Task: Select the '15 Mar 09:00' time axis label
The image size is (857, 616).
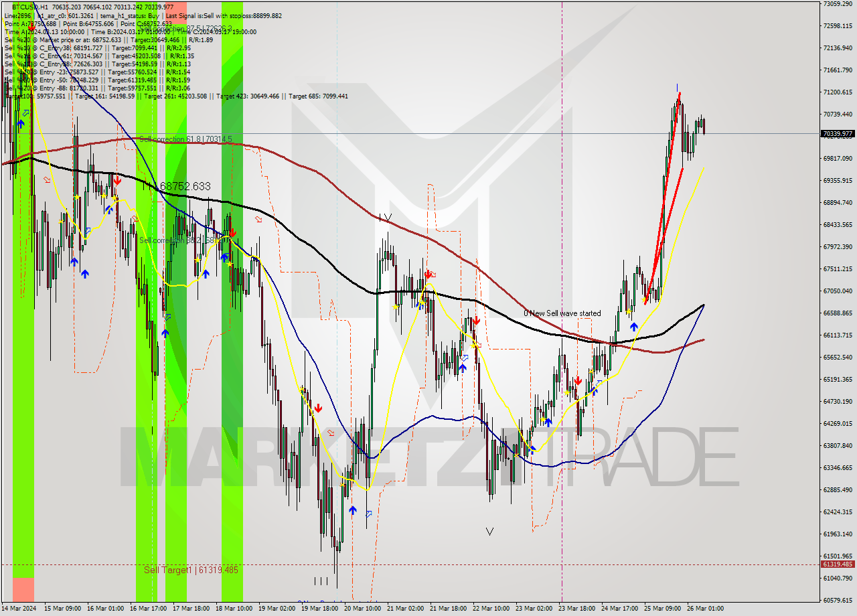Action: (62, 609)
